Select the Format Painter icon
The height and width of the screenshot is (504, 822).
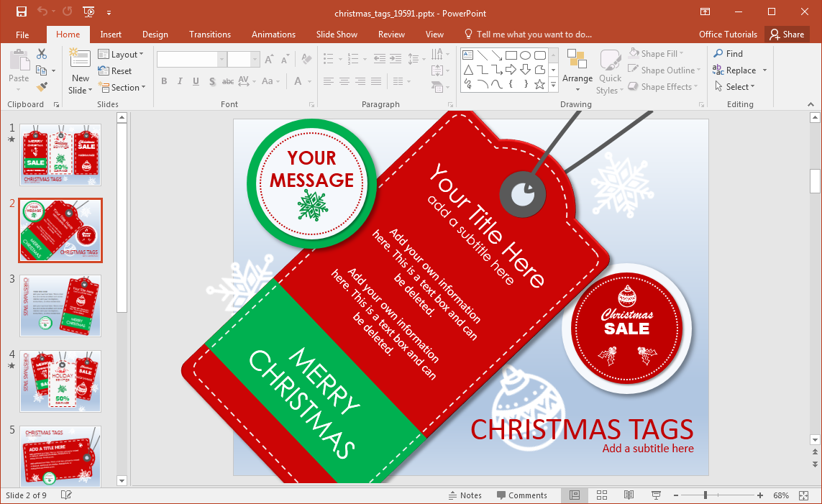42,87
